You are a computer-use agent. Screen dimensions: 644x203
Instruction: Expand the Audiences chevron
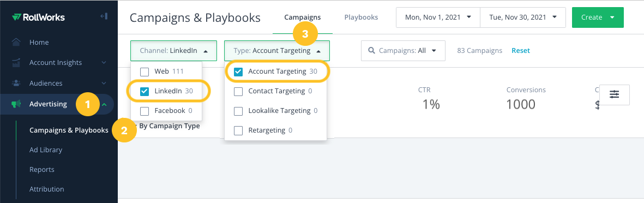coord(104,83)
